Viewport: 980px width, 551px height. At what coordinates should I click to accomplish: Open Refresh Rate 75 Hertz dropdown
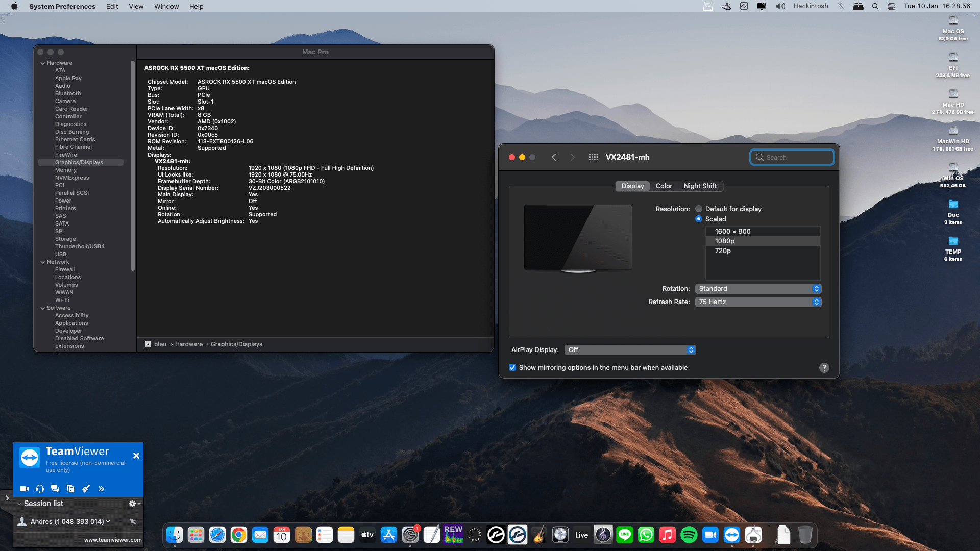pos(758,302)
